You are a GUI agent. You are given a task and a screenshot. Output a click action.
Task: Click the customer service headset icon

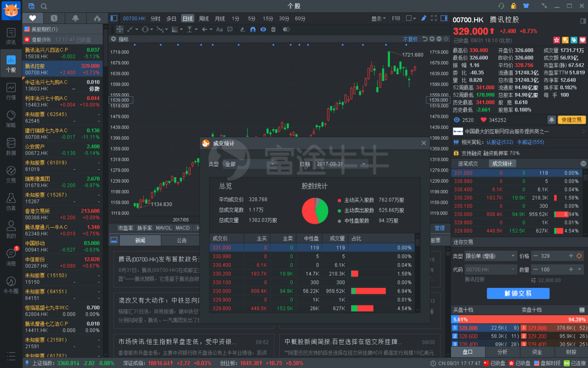click(x=501, y=6)
